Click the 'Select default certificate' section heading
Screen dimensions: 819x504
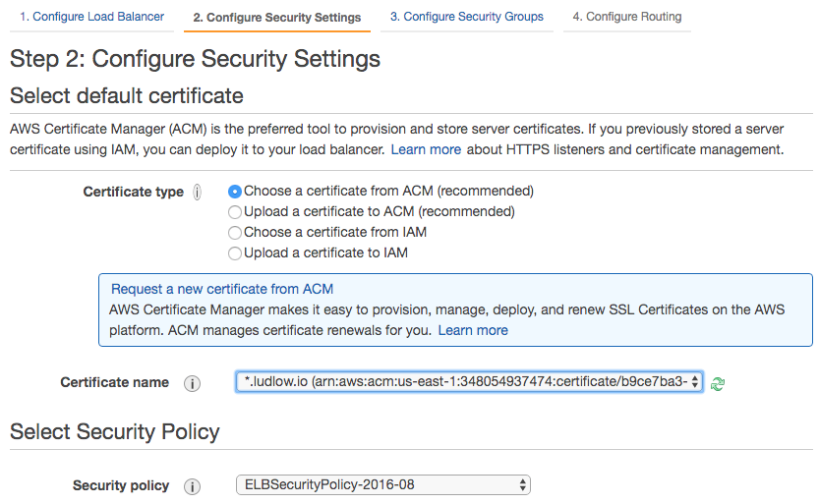127,96
